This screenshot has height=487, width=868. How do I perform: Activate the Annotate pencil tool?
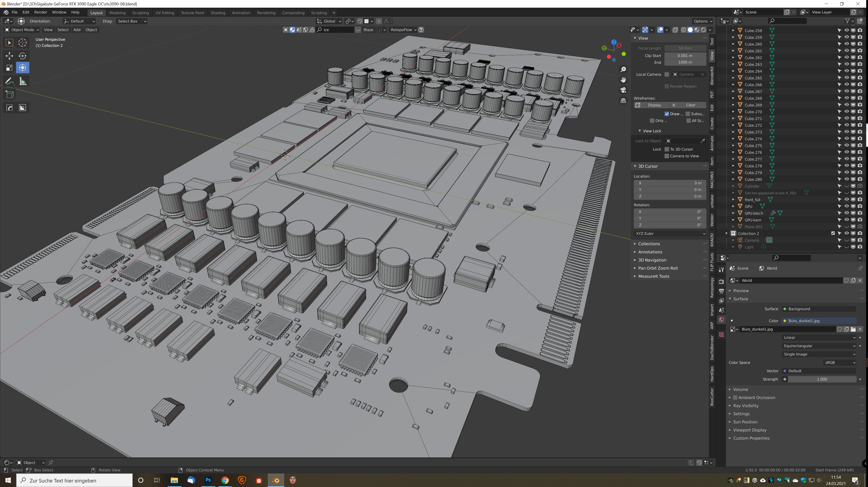tap(9, 81)
